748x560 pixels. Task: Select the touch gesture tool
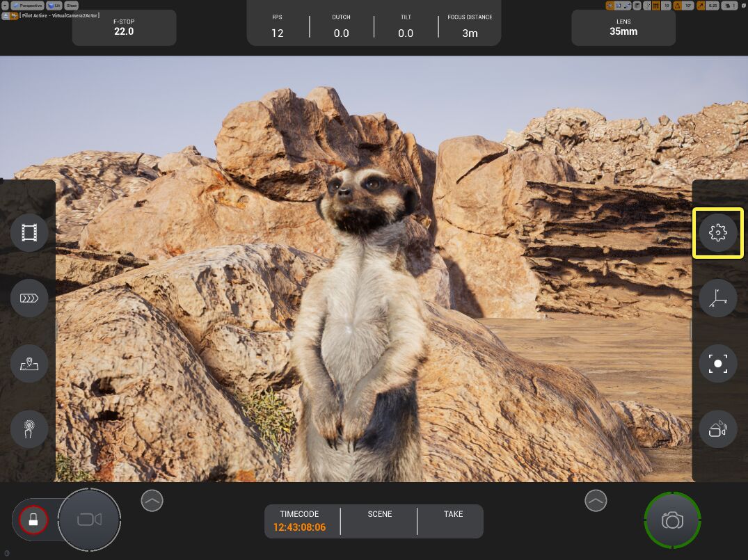[29, 429]
